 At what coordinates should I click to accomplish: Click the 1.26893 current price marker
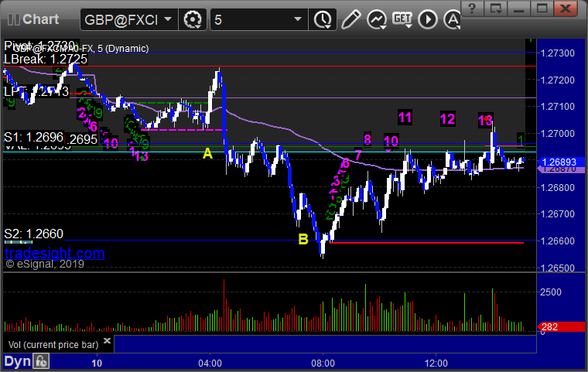561,162
